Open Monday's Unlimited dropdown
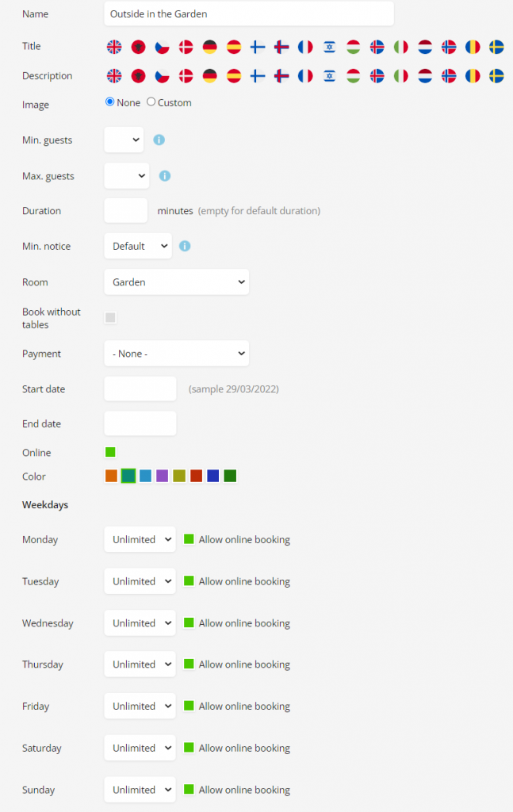This screenshot has width=513, height=812. pos(140,539)
